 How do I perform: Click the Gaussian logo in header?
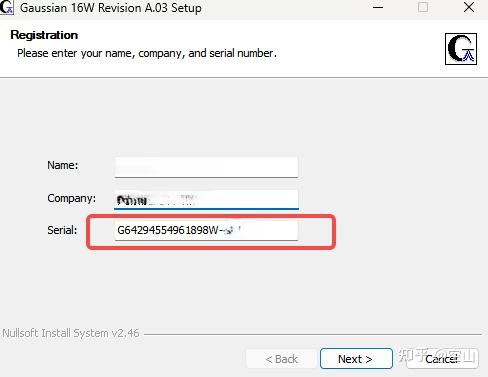[461, 49]
